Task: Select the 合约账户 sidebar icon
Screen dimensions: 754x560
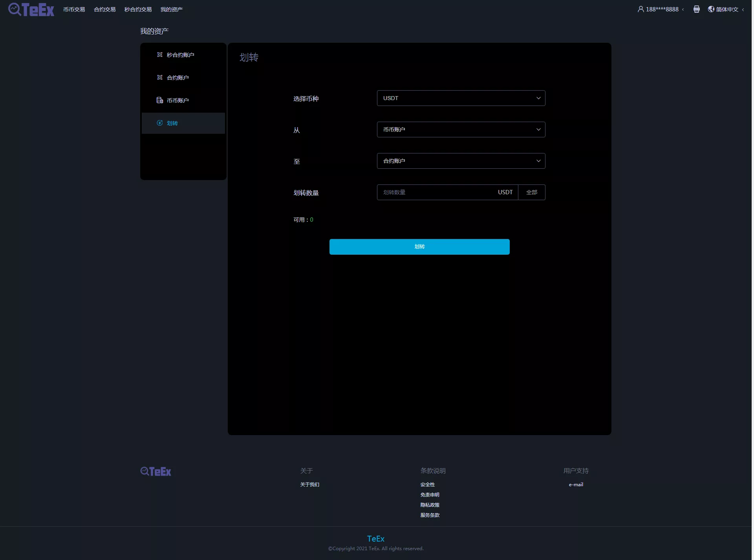Action: click(x=159, y=77)
